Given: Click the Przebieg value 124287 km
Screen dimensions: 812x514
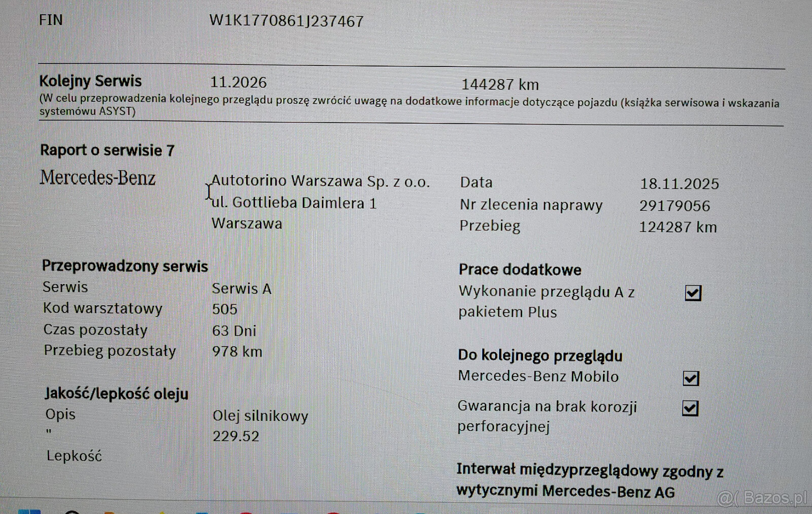Looking at the screenshot, I should [678, 227].
